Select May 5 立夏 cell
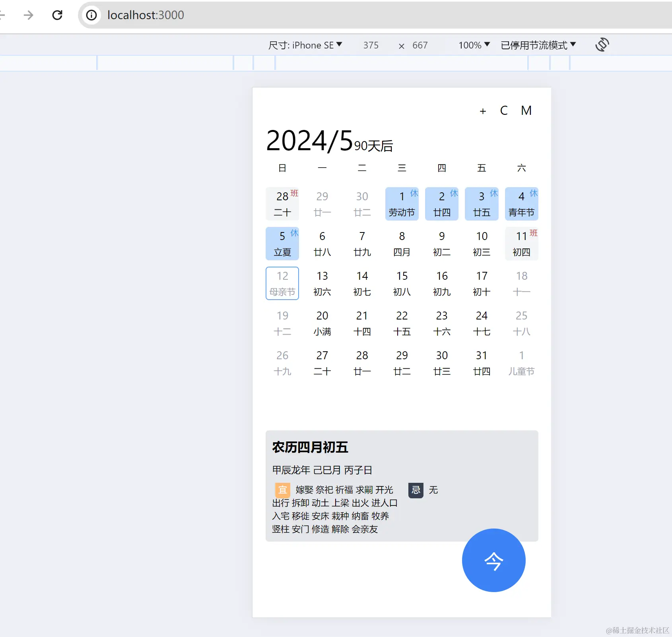The height and width of the screenshot is (637, 672). coord(282,244)
